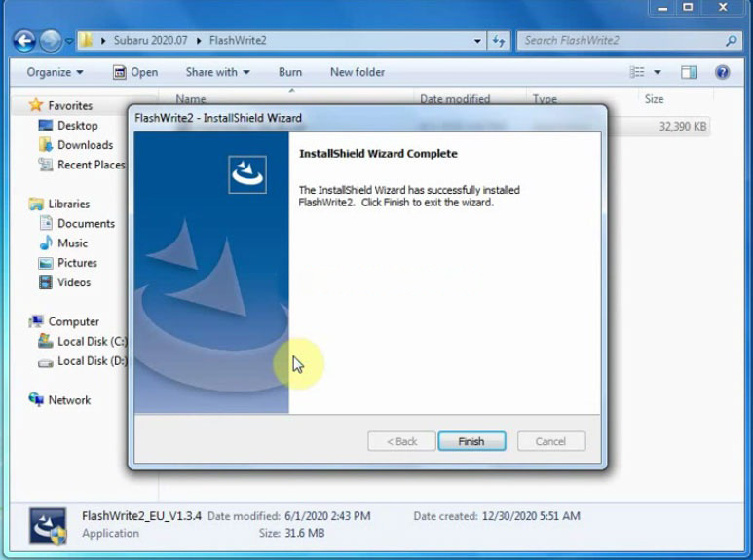The image size is (753, 560).
Task: Open Help with the question mark icon
Action: [722, 72]
